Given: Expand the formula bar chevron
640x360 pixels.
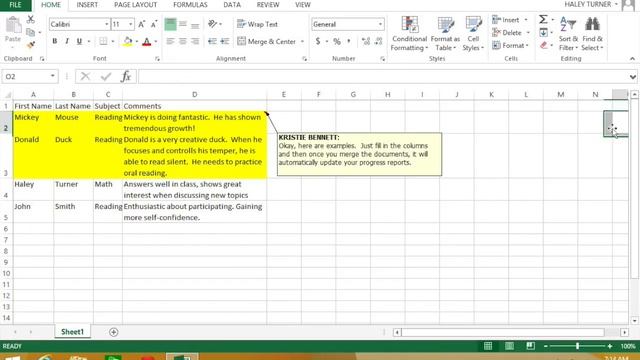Looking at the screenshot, I should click(633, 77).
